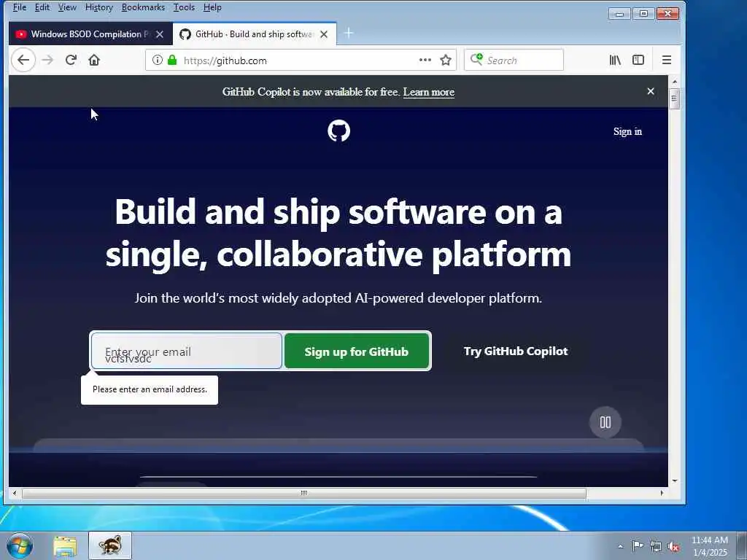Bookmark this page with the star
The width and height of the screenshot is (747, 560).
pyautogui.click(x=446, y=60)
